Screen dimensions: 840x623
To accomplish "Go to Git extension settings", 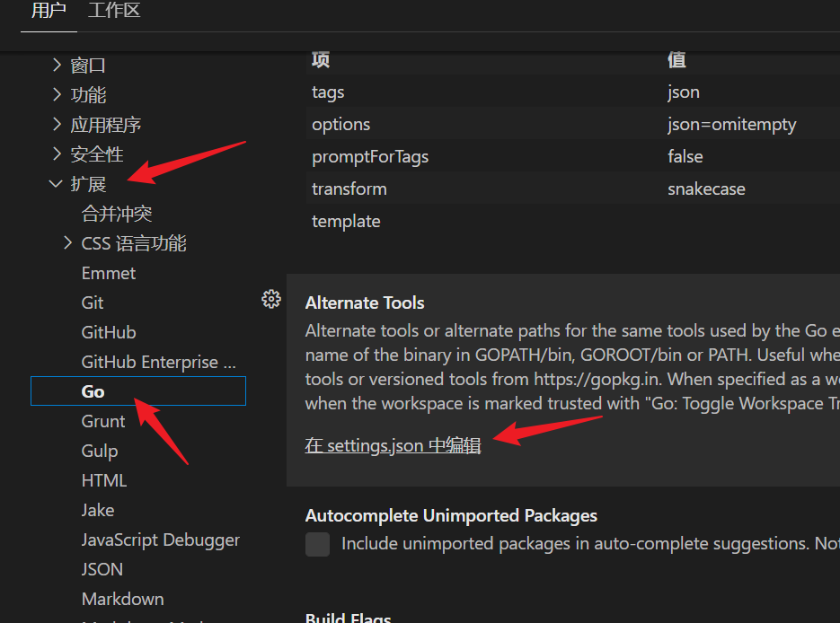I will [93, 303].
